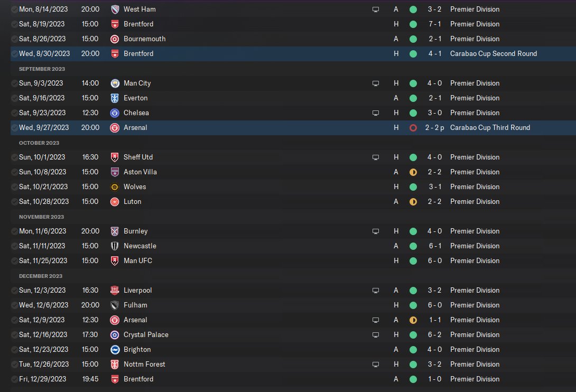The width and height of the screenshot is (576, 392).
Task: Open the Nottm Forest team name link
Action: tap(144, 364)
